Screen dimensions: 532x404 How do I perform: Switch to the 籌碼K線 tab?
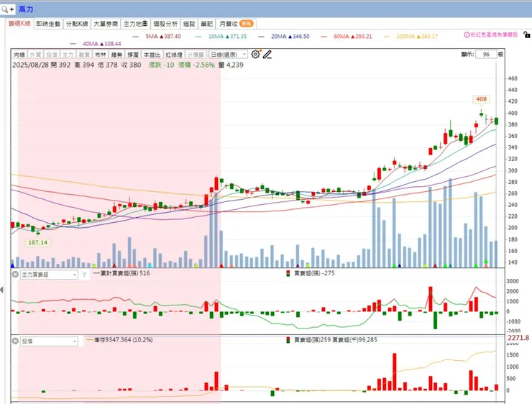click(x=19, y=24)
